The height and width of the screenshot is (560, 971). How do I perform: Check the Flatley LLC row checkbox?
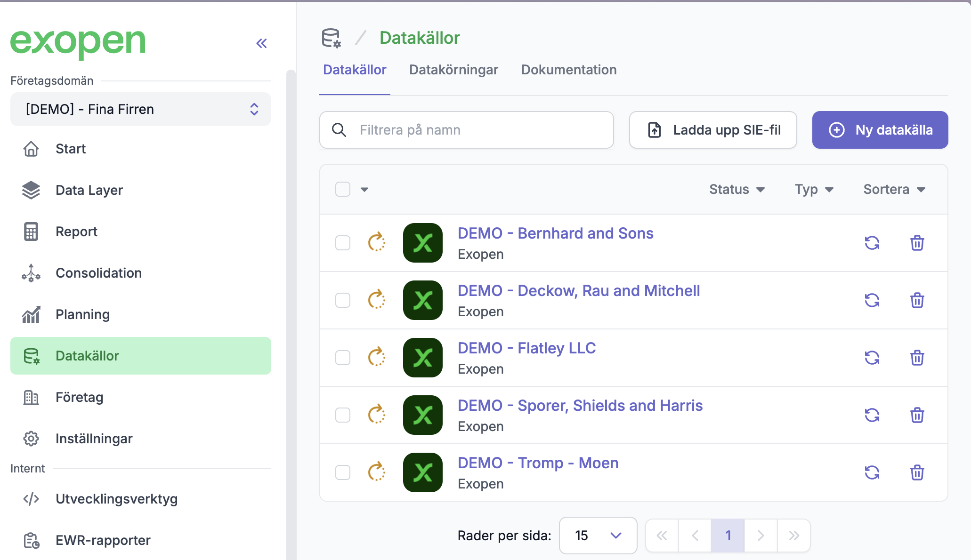343,358
